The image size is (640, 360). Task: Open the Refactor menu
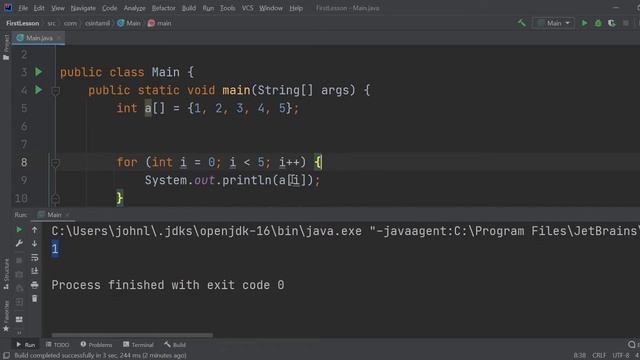[163, 8]
